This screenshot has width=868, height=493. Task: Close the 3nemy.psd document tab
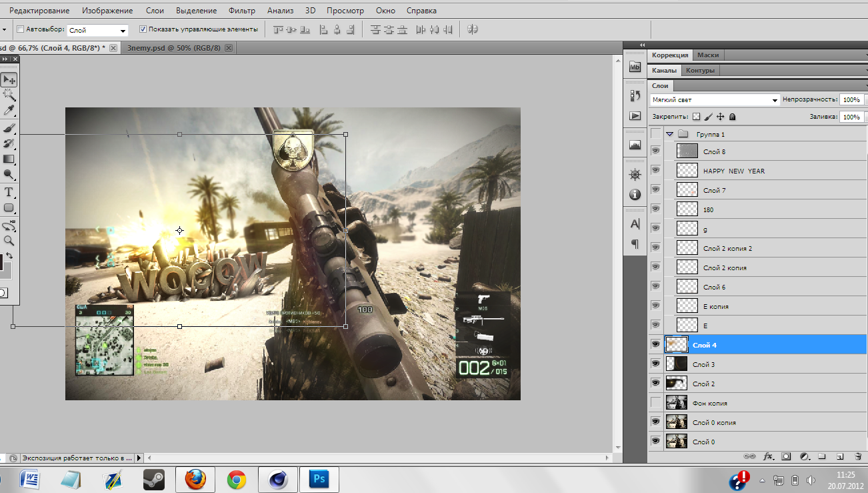(229, 48)
